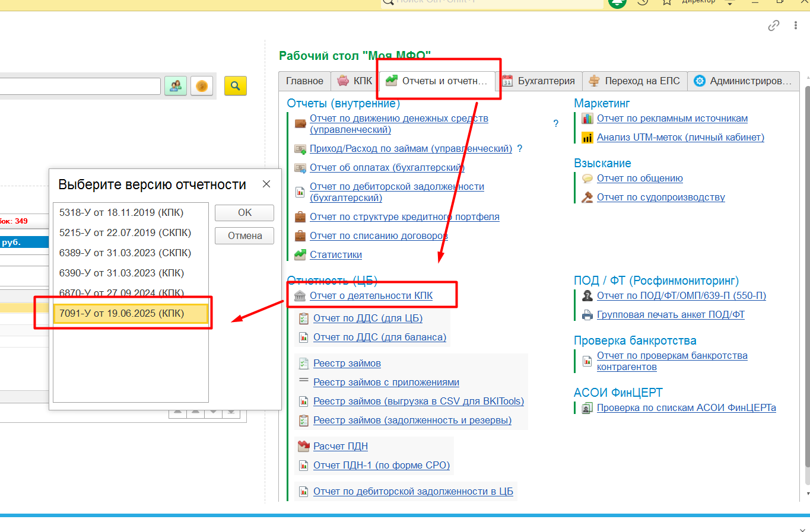Switch to the Бухгалтерия tab

(539, 81)
